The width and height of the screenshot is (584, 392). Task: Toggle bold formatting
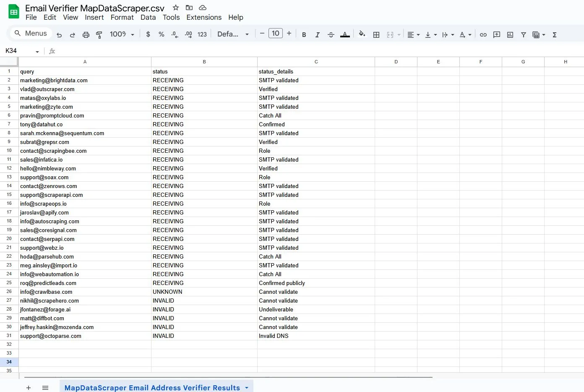304,35
